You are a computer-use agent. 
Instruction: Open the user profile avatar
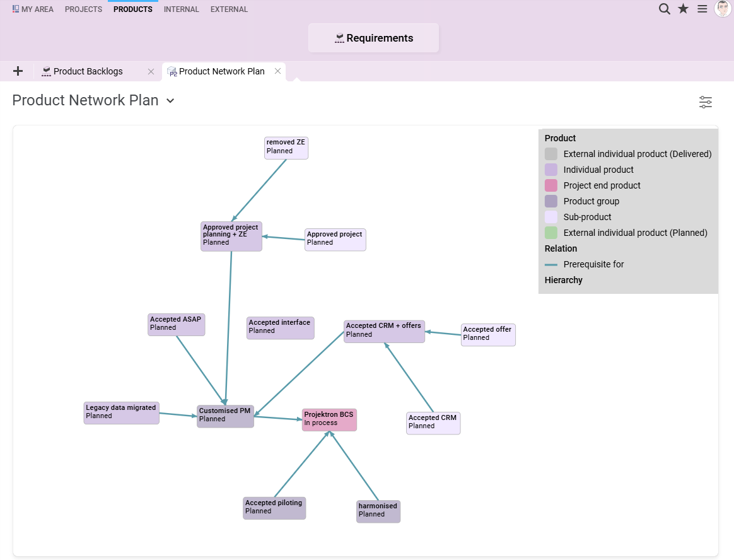[x=723, y=8]
